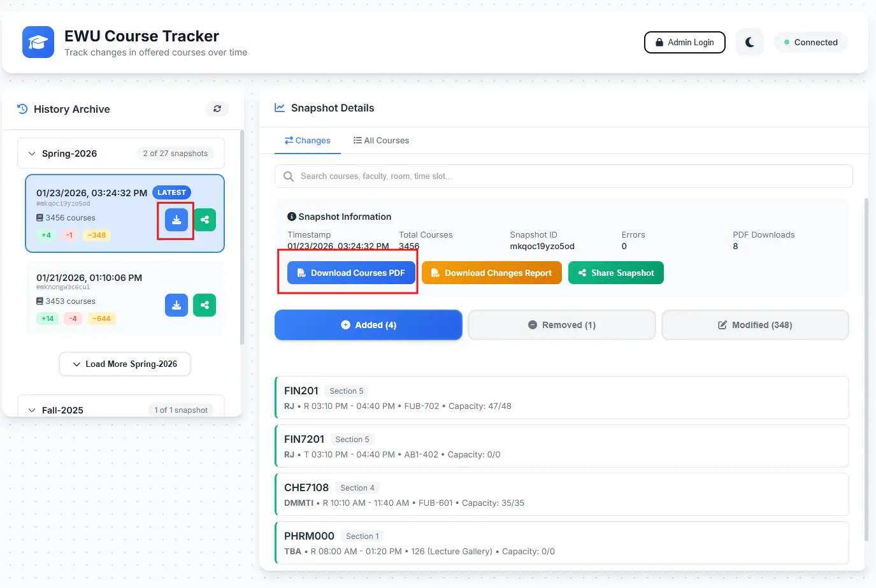The image size is (876, 588).
Task: Select the Changes tab
Action: (x=308, y=141)
